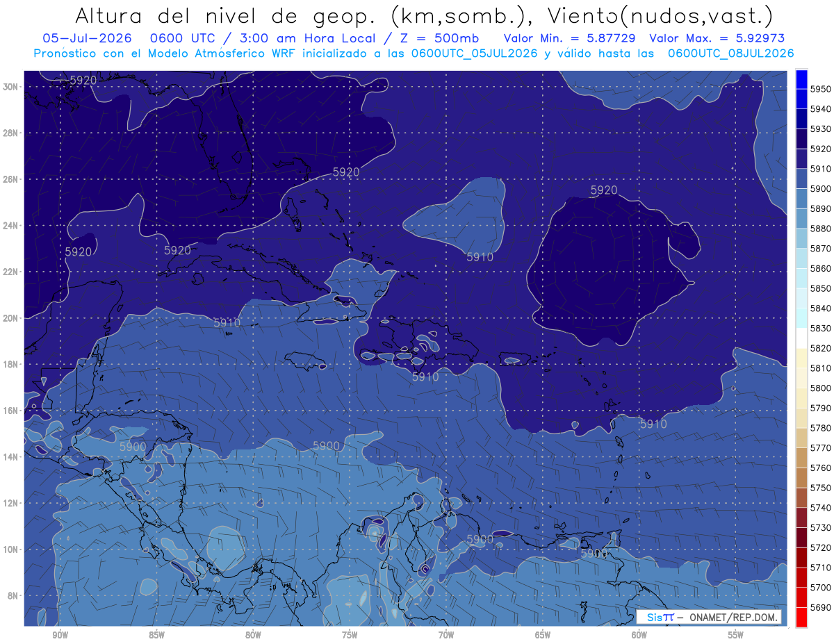Click the "55W" longitude axis label
Screen dimensions: 834x644
[x=736, y=635]
